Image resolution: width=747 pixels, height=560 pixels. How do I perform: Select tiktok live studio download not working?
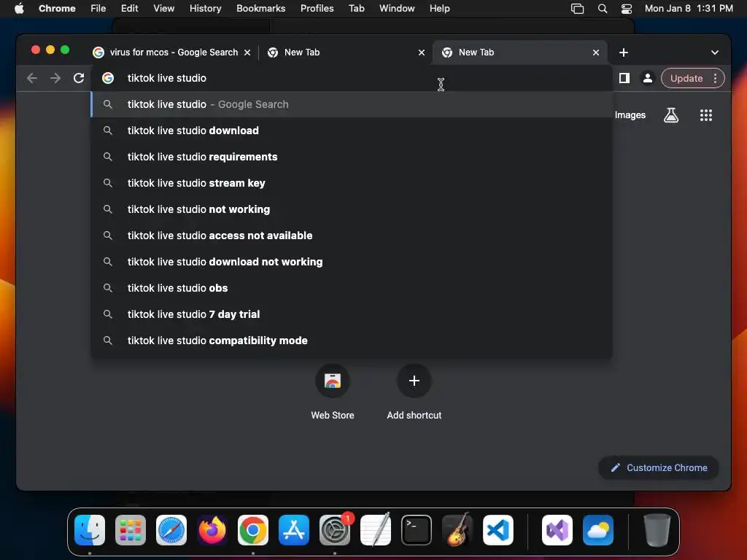352,262
